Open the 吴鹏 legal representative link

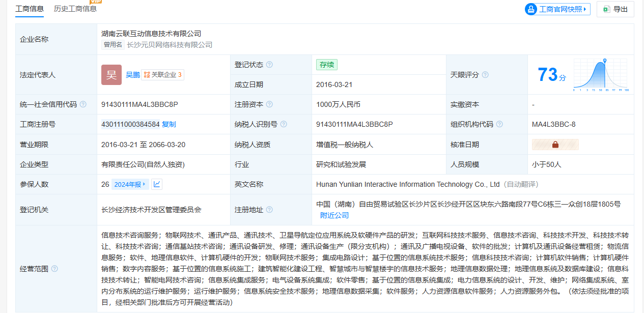(x=132, y=75)
